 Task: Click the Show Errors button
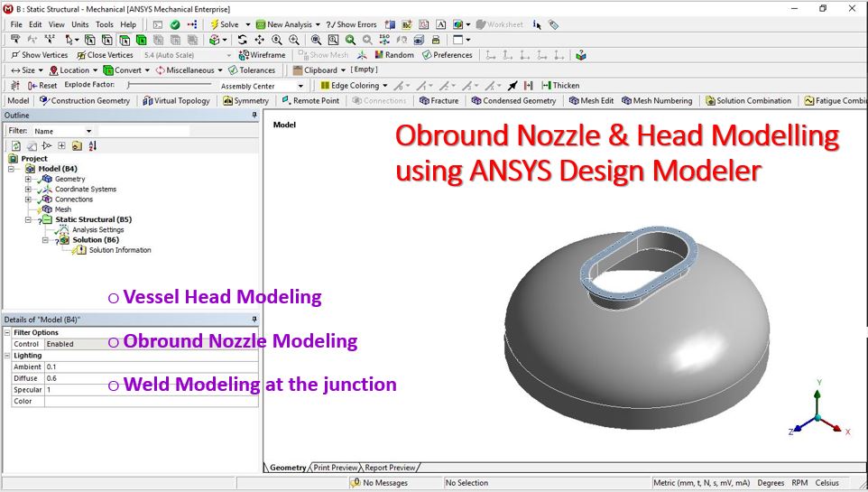click(x=351, y=24)
